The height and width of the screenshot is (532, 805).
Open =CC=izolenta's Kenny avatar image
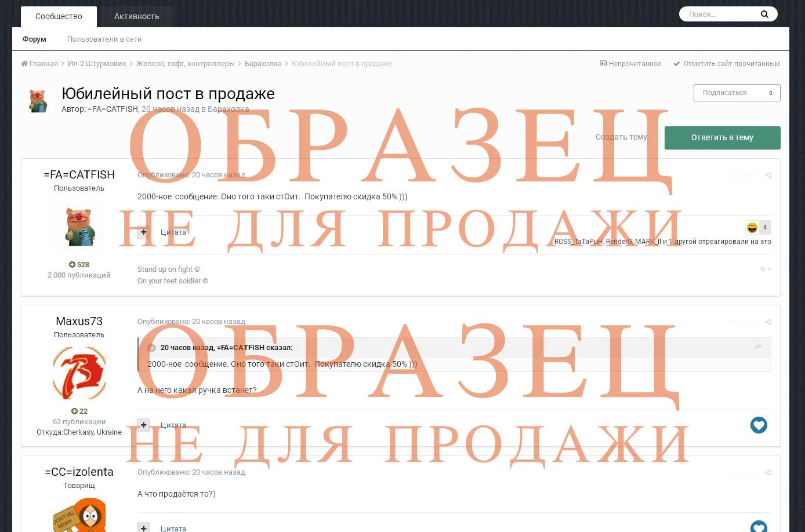click(x=79, y=515)
